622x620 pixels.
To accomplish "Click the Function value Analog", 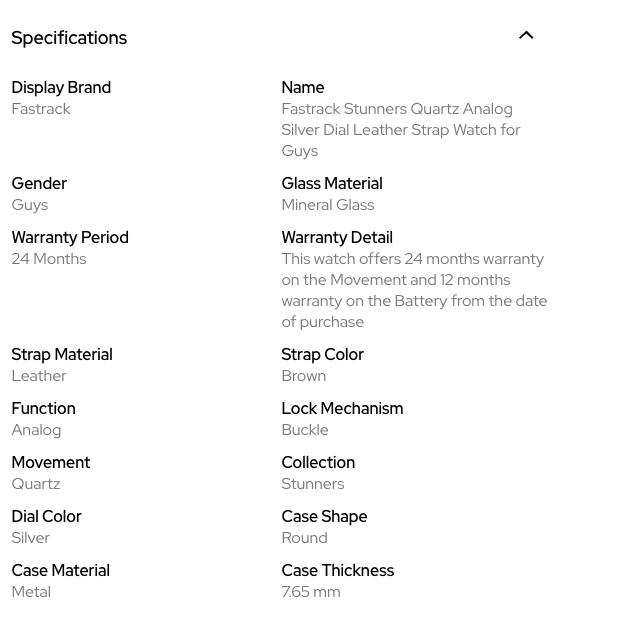I will (x=36, y=430).
